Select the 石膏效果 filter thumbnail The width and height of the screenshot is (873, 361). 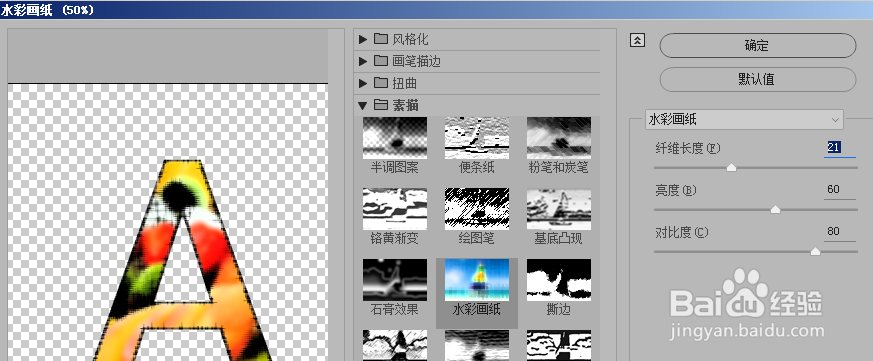(395, 280)
